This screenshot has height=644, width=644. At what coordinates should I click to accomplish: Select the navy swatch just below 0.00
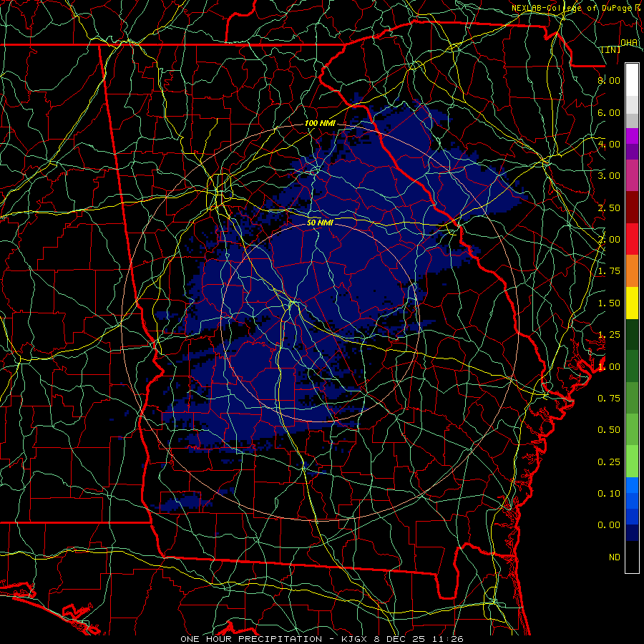(632, 533)
